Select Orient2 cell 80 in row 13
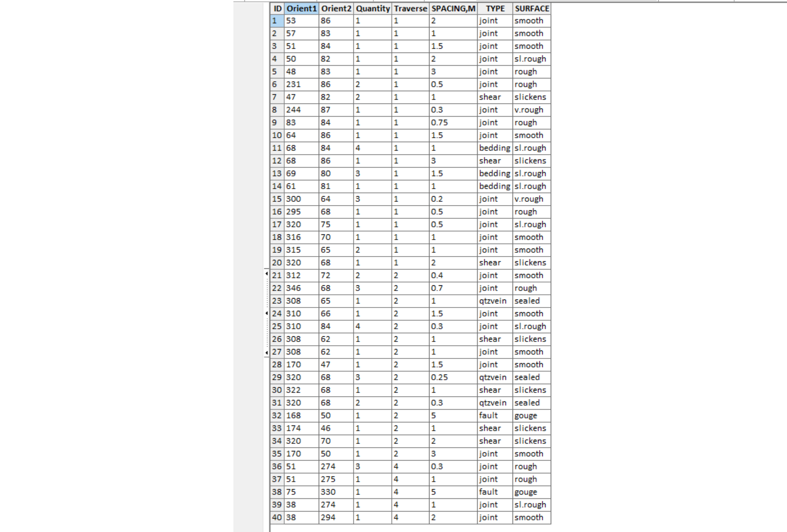This screenshot has height=532, width=787. click(x=336, y=174)
